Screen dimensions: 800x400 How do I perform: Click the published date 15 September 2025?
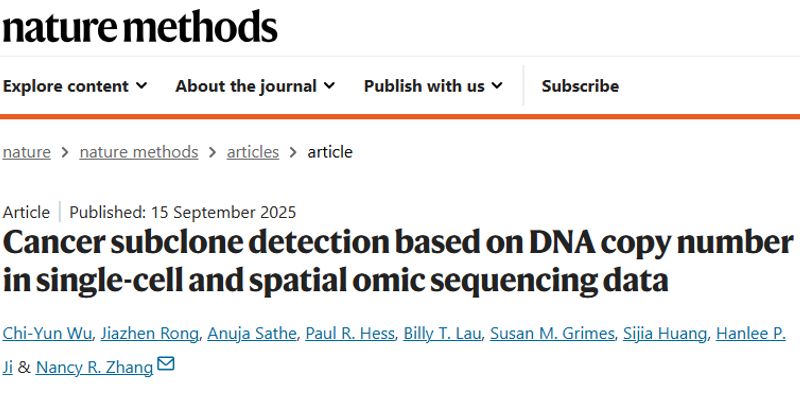[221, 212]
